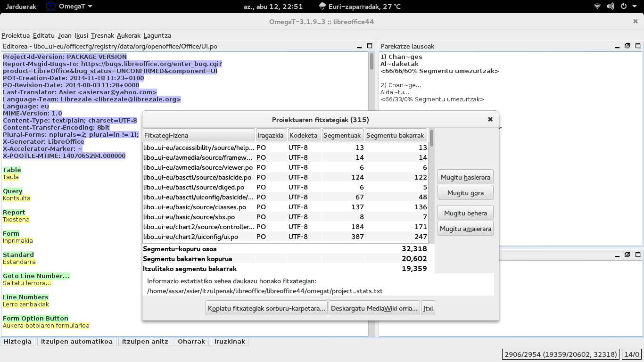
Task: Sort by Segmentu bakarrak column header
Action: coord(396,135)
